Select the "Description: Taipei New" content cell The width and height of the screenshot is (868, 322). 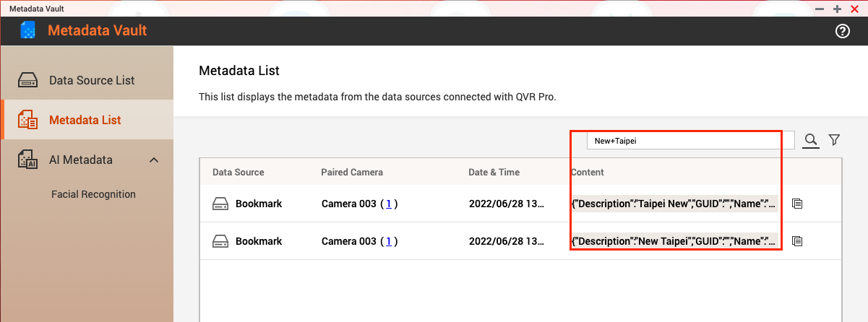(x=674, y=204)
